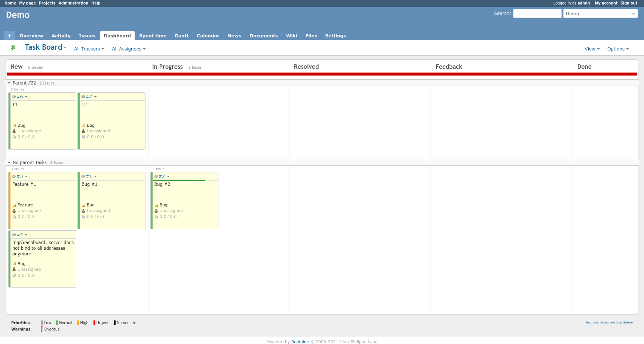Open the Issues tab
The image size is (644, 344).
pyautogui.click(x=87, y=36)
